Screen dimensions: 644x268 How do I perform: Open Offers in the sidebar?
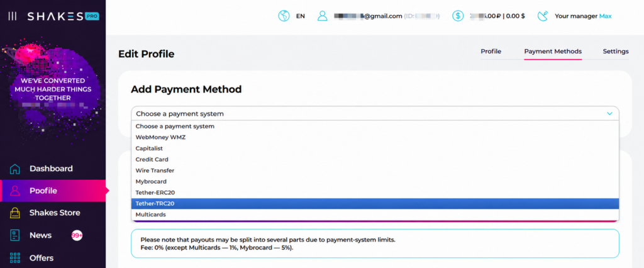42,258
